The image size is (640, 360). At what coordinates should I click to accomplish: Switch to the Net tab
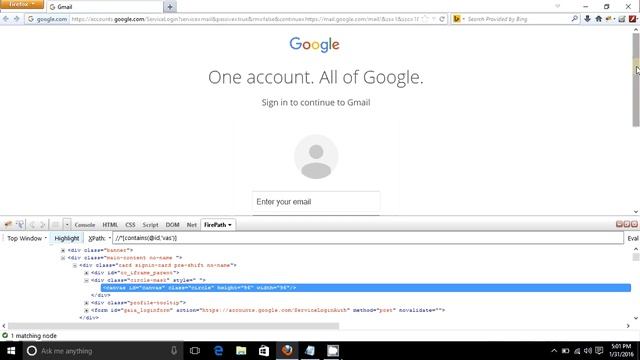point(191,225)
